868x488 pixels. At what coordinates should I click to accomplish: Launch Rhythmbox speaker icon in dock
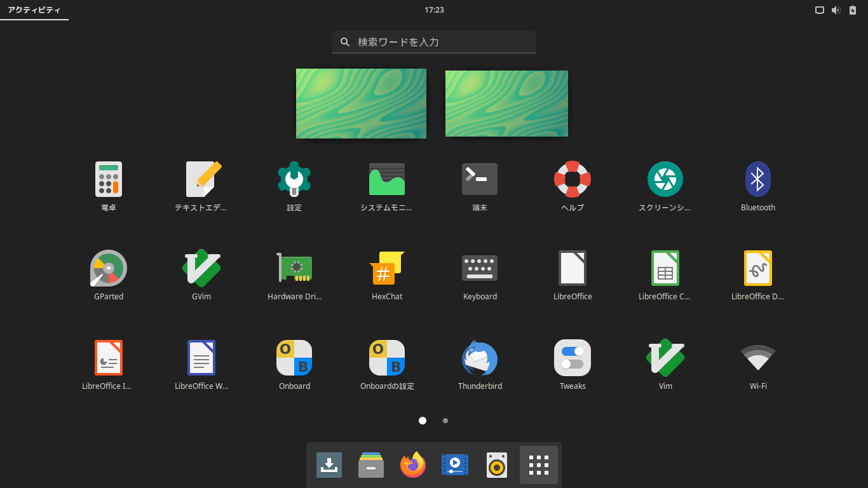[497, 465]
